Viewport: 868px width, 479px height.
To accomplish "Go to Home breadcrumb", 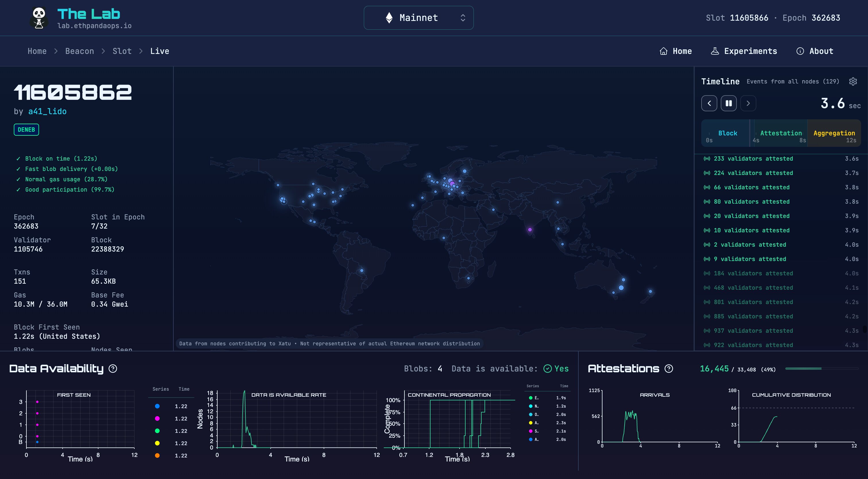I will (37, 51).
